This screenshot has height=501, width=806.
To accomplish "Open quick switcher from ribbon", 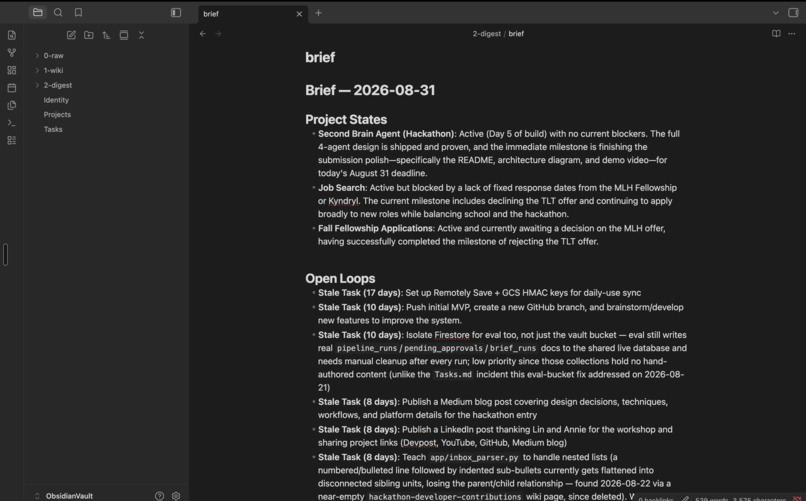I will click(x=12, y=35).
